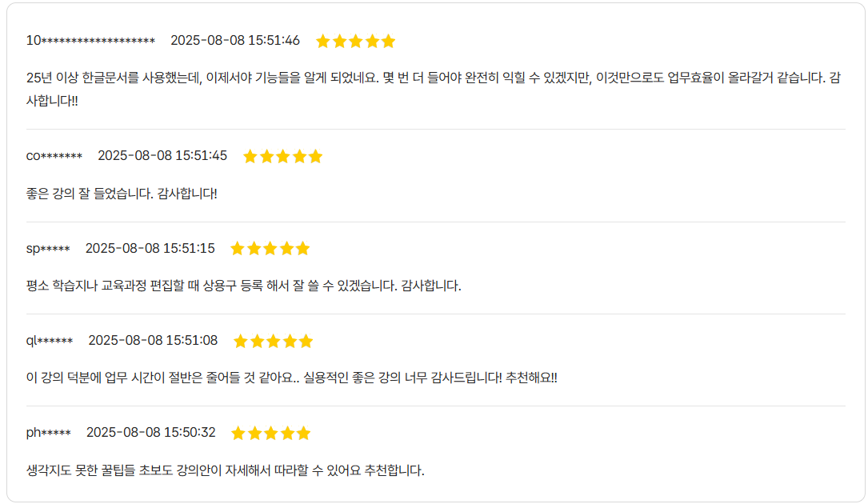Click timestamp 2025-08-08 15:50:32
The width and height of the screenshot is (868, 504).
pyautogui.click(x=151, y=432)
